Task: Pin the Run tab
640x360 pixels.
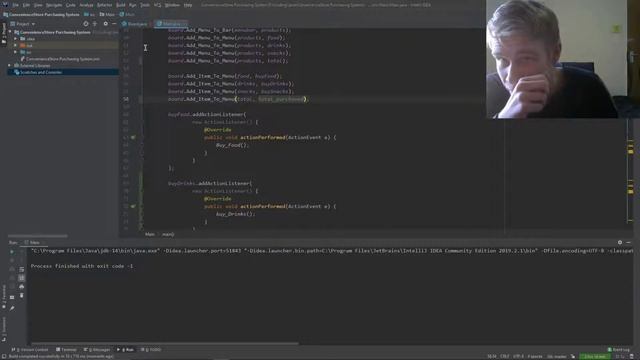Action: pos(12,308)
